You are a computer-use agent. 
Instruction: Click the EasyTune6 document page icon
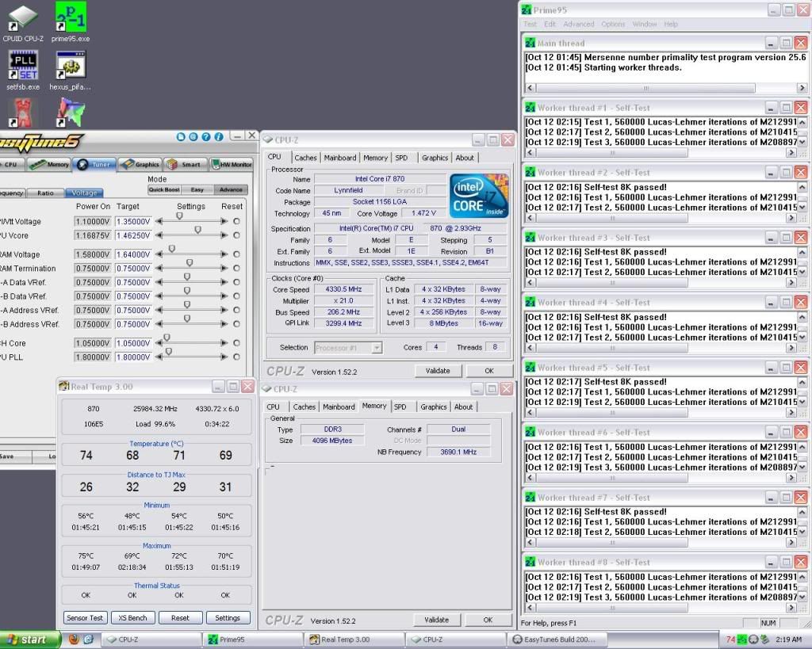click(181, 136)
